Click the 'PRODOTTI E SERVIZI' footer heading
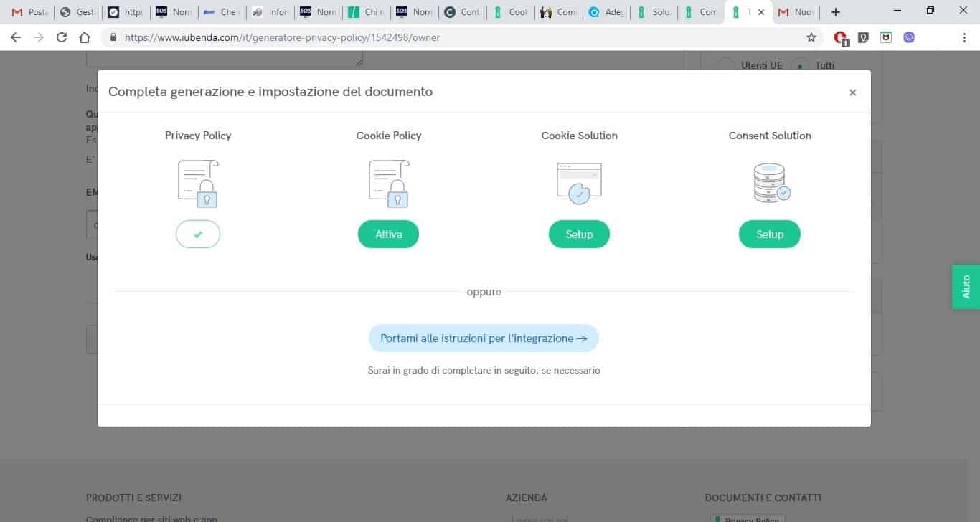 click(x=133, y=498)
